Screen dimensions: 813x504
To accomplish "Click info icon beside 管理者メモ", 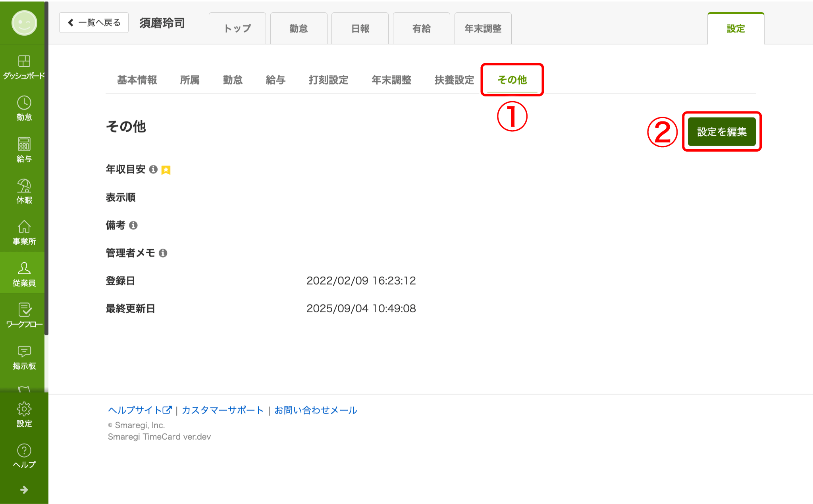I will pyautogui.click(x=163, y=253).
